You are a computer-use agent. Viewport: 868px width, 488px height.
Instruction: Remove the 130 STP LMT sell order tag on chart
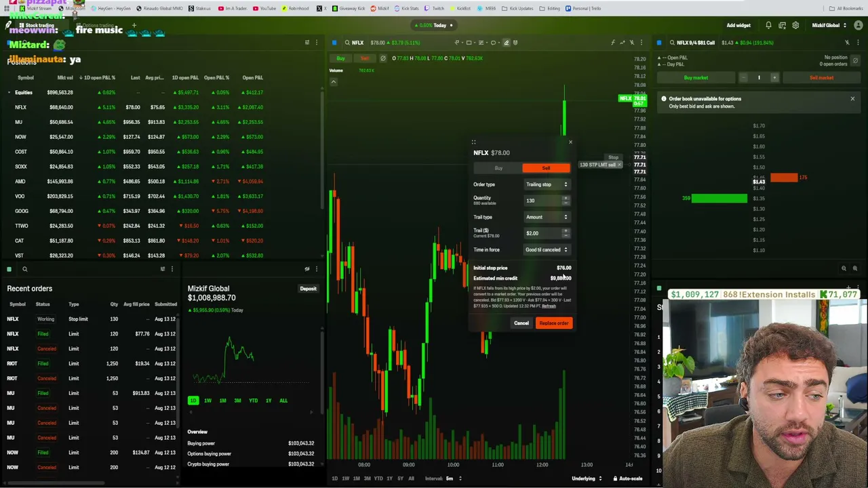tap(619, 165)
